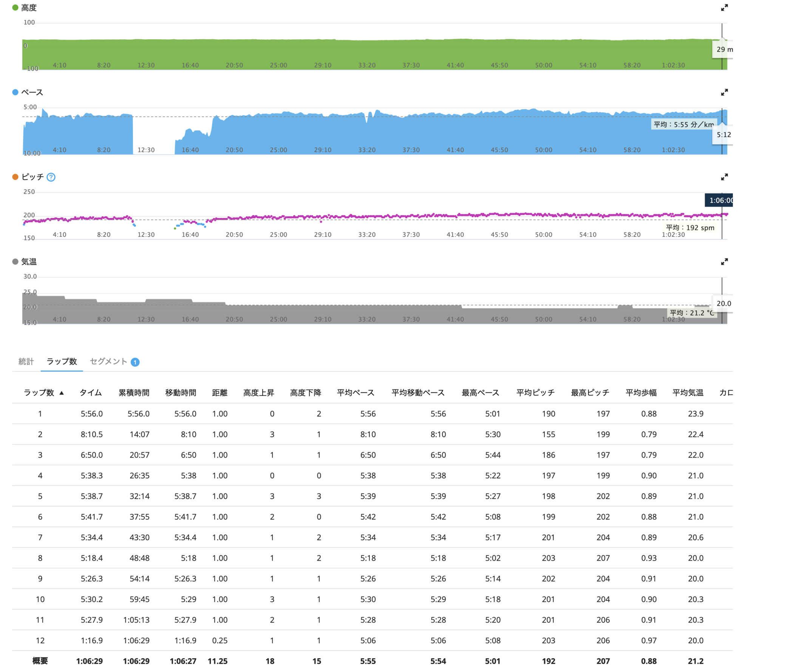
Task: Sort table by 高度上昇 column
Action: [x=259, y=393]
